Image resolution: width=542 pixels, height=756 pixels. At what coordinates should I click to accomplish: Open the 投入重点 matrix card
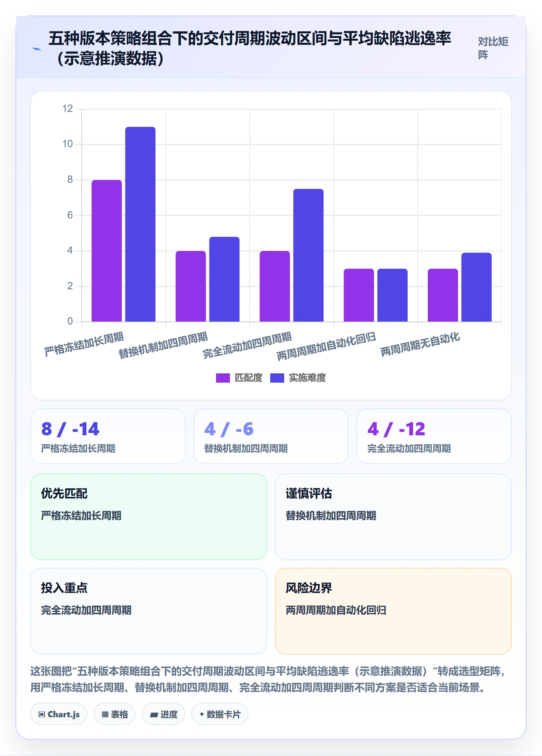pos(149,611)
